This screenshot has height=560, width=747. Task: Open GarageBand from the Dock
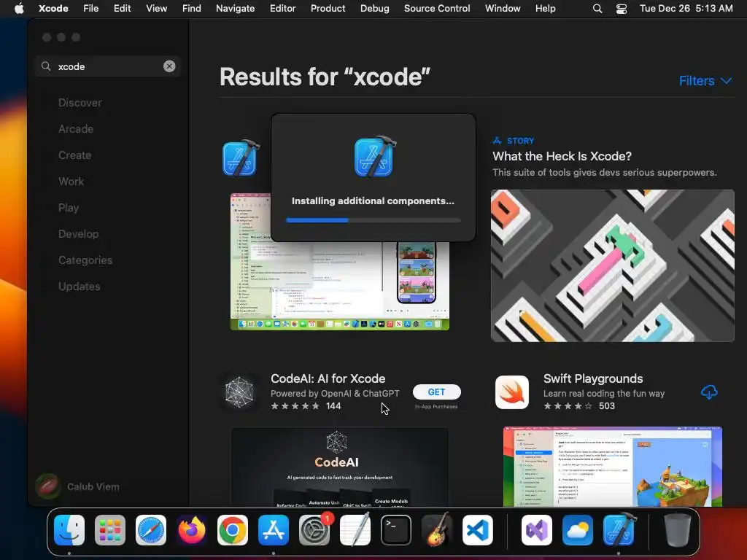[437, 530]
